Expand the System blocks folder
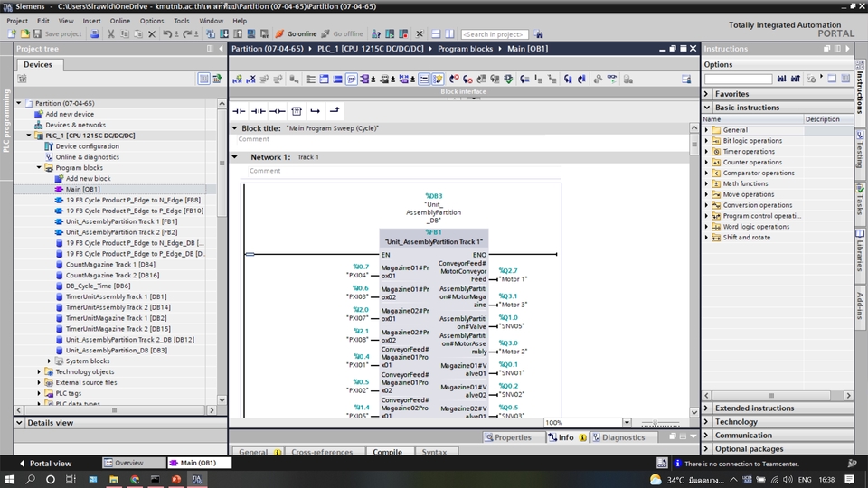This screenshot has height=488, width=868. click(49, 361)
